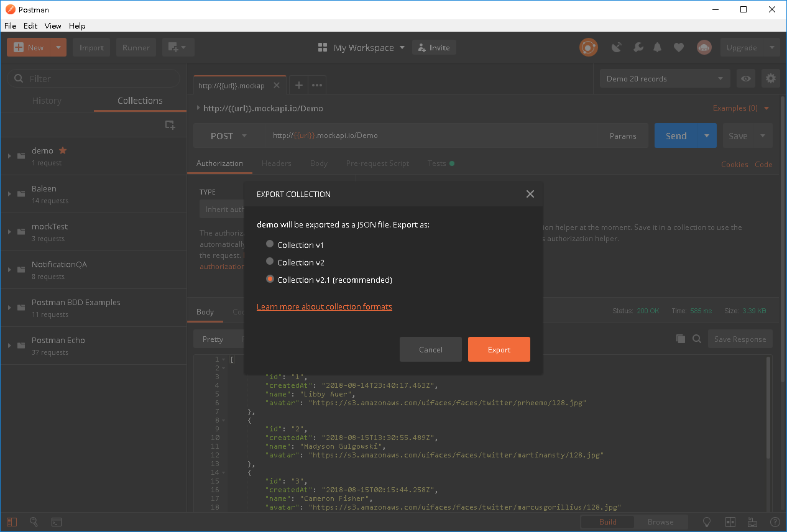Click the Export button
Image resolution: width=787 pixels, height=532 pixels.
pyautogui.click(x=499, y=349)
